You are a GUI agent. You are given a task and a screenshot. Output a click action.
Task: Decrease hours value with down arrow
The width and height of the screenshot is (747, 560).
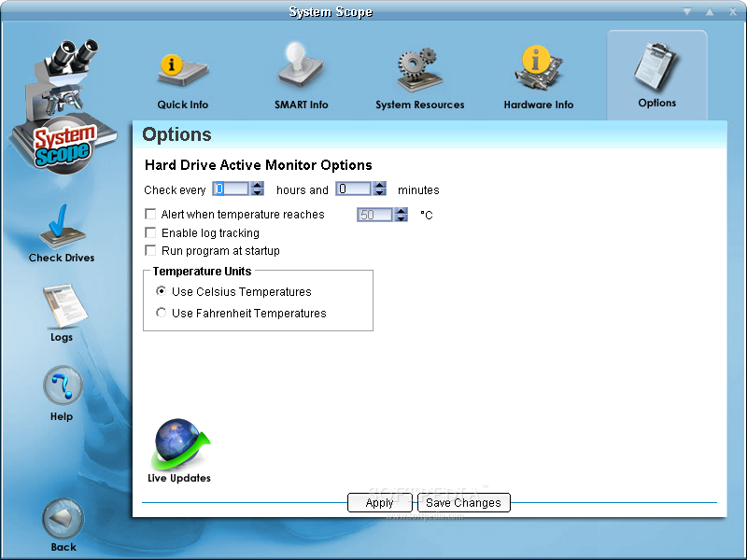coord(258,192)
